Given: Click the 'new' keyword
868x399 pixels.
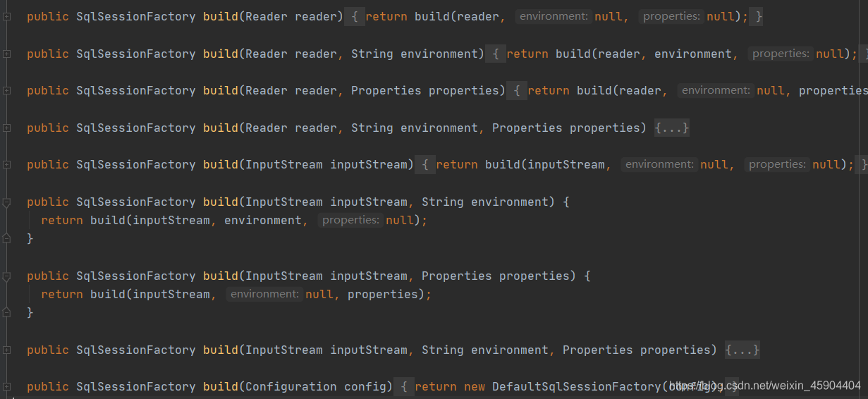Looking at the screenshot, I should 475,387.
